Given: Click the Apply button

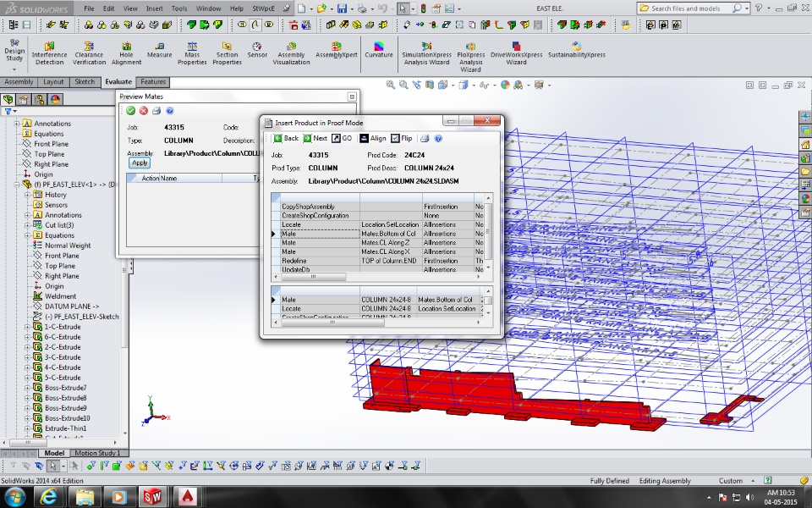Looking at the screenshot, I should 140,163.
